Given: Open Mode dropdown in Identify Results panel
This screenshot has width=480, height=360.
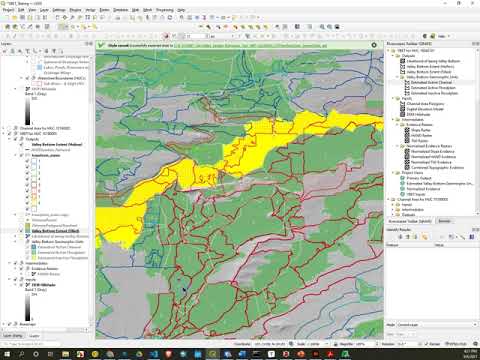Looking at the screenshot, I should tap(437, 325).
